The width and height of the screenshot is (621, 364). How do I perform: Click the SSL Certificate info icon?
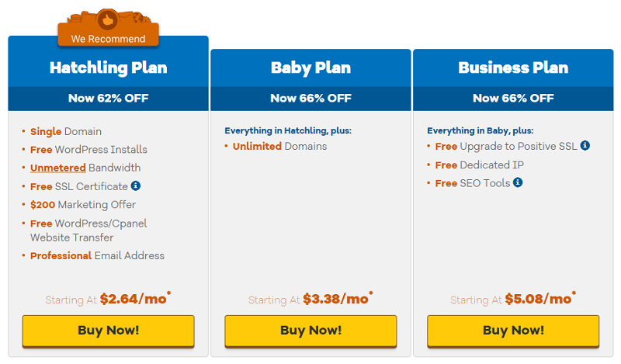pyautogui.click(x=136, y=185)
